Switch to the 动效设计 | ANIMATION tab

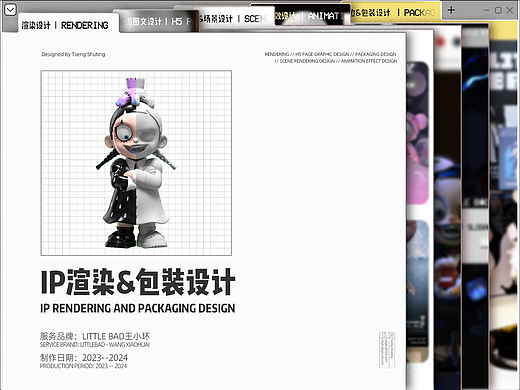pyautogui.click(x=313, y=15)
